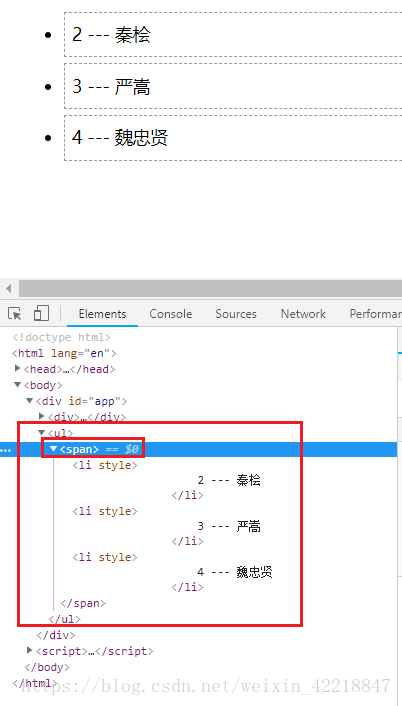Open the partly visible Performance tab
The height and width of the screenshot is (706, 402).
(x=375, y=314)
